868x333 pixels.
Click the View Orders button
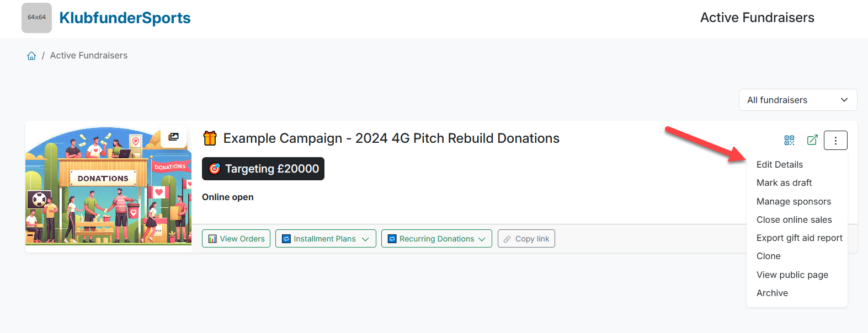coord(236,239)
